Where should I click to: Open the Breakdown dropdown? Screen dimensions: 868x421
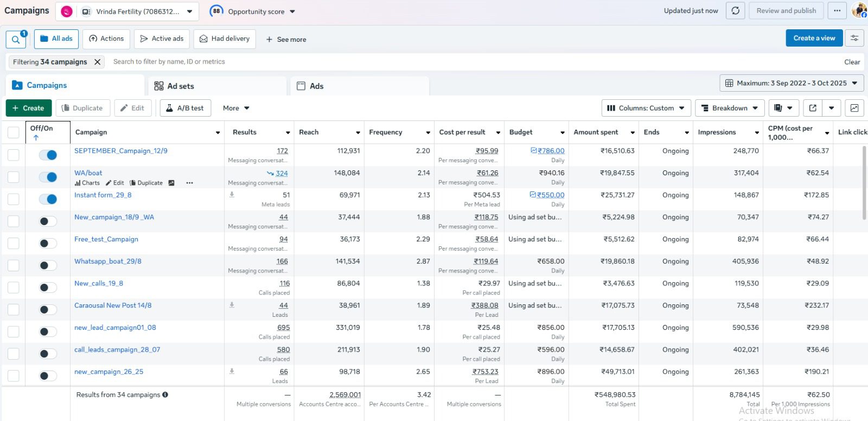[x=730, y=108]
